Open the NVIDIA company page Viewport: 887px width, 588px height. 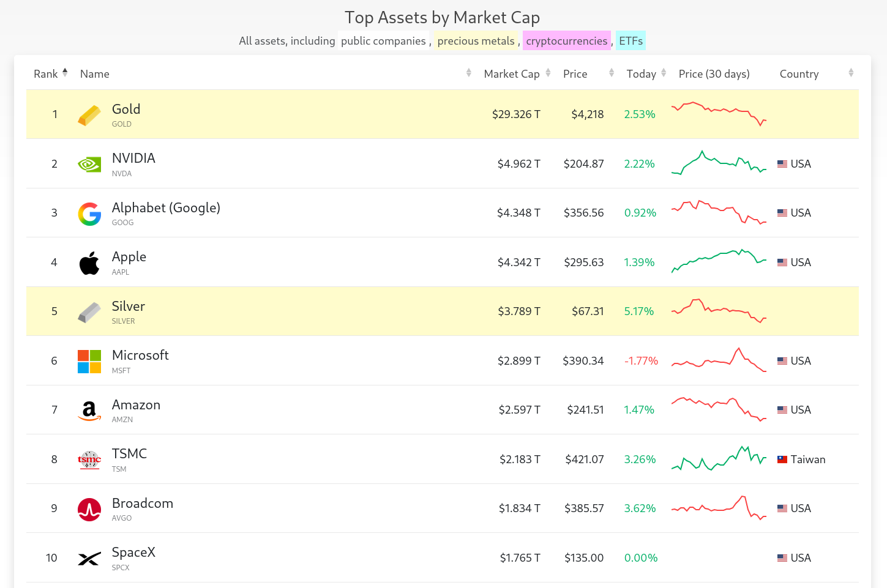(x=133, y=158)
